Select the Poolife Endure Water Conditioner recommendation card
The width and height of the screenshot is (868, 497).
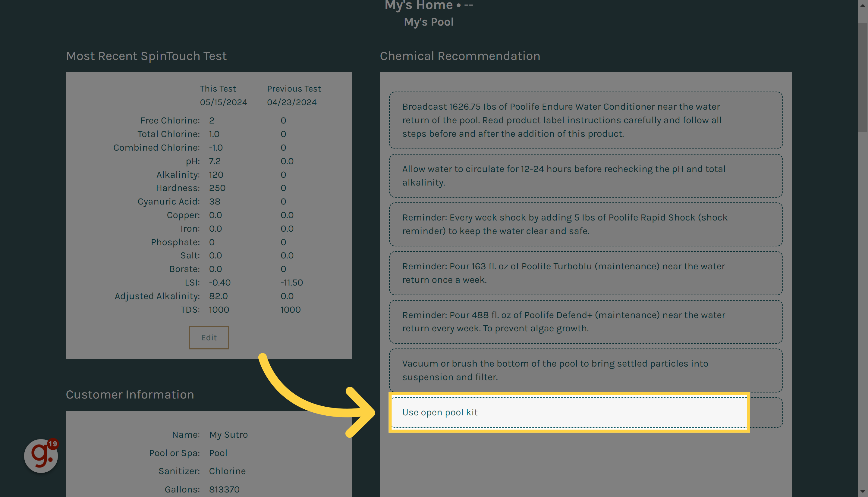[x=586, y=120]
